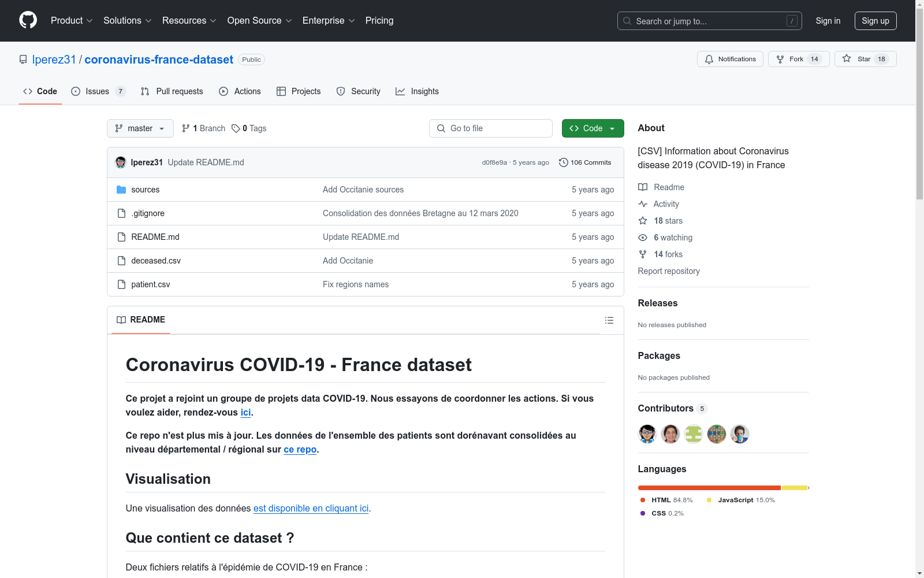Open the Pricing page
Image resolution: width=924 pixels, height=578 pixels.
coord(379,20)
